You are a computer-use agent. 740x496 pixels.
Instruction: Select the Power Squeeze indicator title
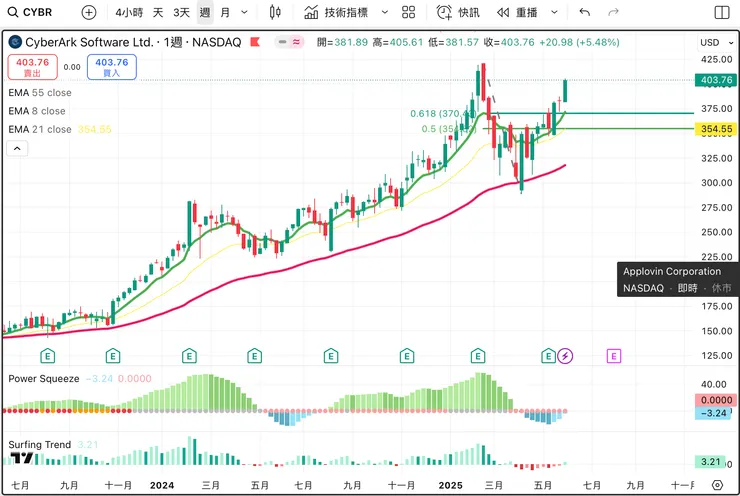point(44,378)
